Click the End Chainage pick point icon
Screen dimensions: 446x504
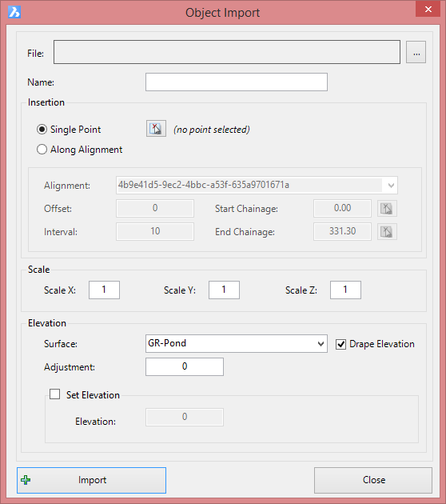pyautogui.click(x=387, y=231)
